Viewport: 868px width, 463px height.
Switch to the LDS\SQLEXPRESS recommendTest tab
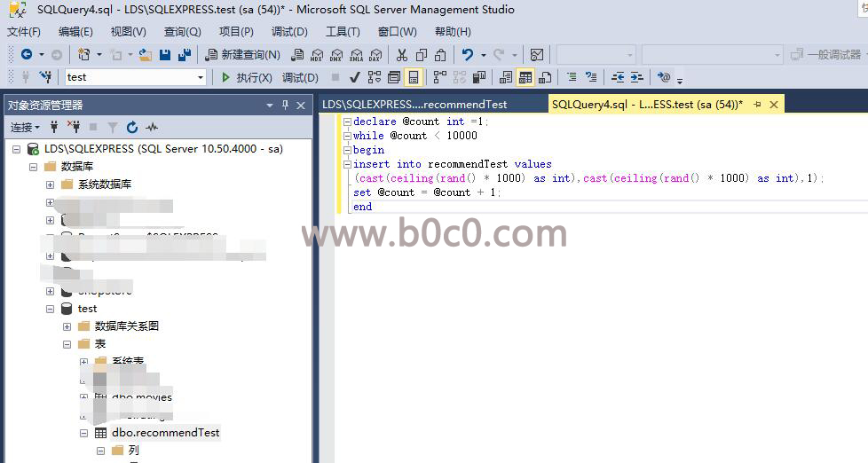click(414, 104)
